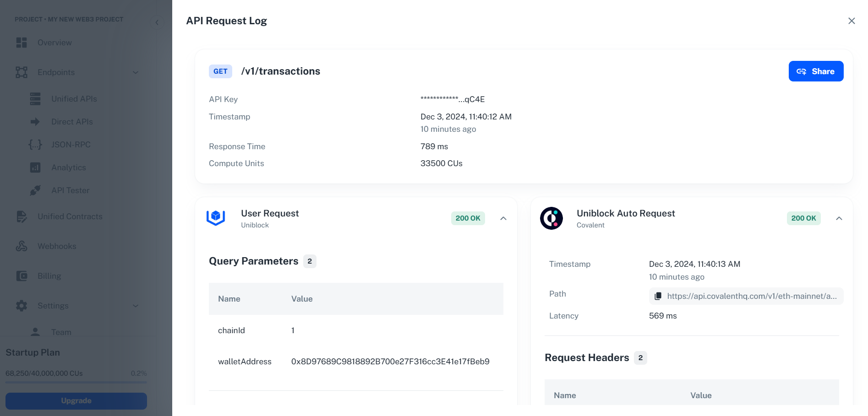Viewport: 868px width, 416px height.
Task: Open Direct APIs in the sidebar
Action: (72, 122)
